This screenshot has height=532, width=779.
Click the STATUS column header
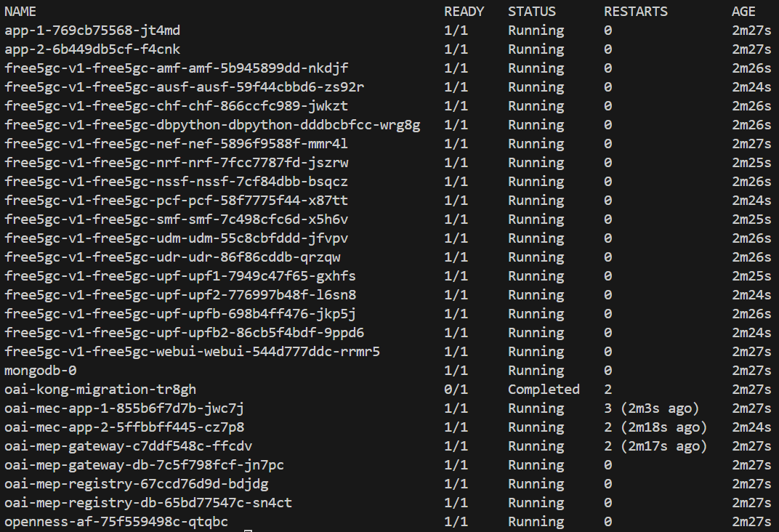click(532, 12)
